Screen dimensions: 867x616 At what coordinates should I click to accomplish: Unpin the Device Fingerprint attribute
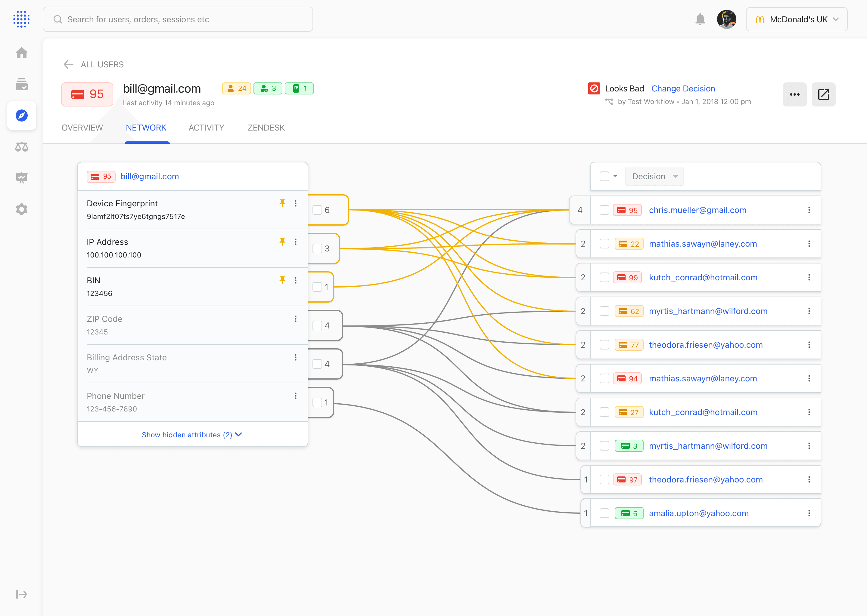tap(282, 203)
